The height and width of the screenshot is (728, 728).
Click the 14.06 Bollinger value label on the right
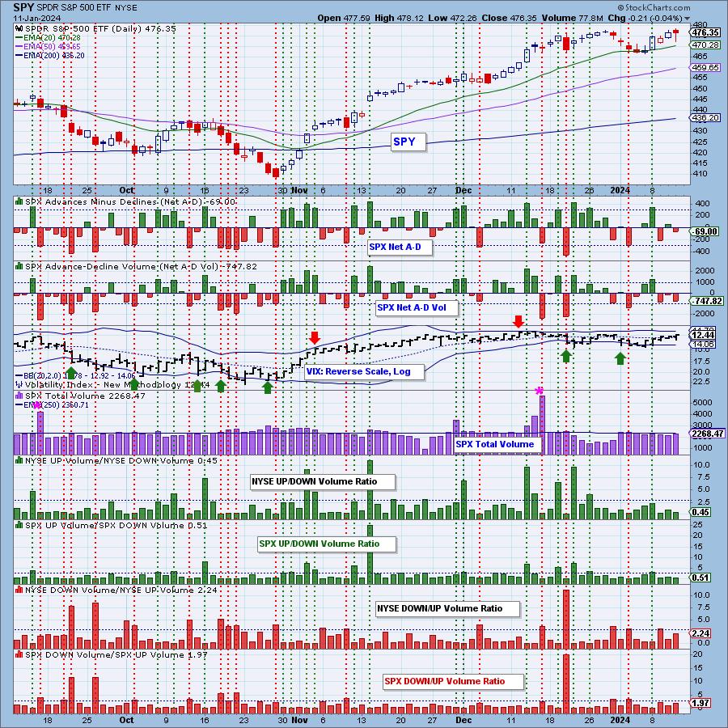[703, 344]
